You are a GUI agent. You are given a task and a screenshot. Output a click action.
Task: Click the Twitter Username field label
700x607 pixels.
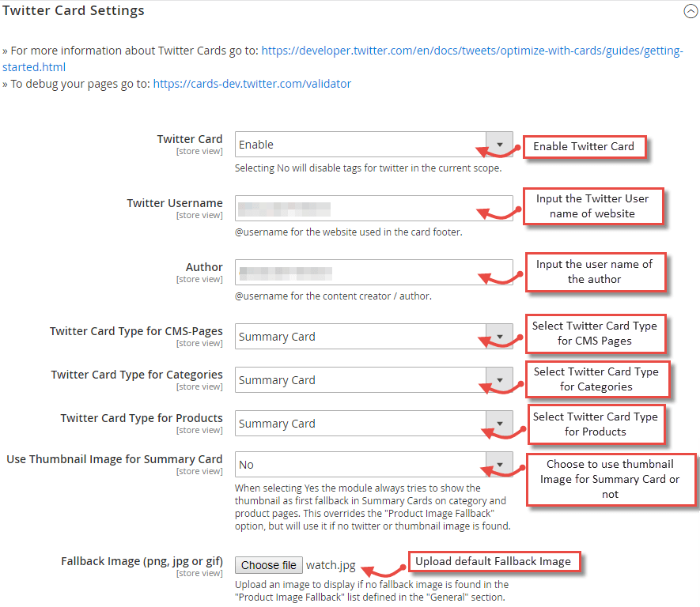click(x=175, y=203)
